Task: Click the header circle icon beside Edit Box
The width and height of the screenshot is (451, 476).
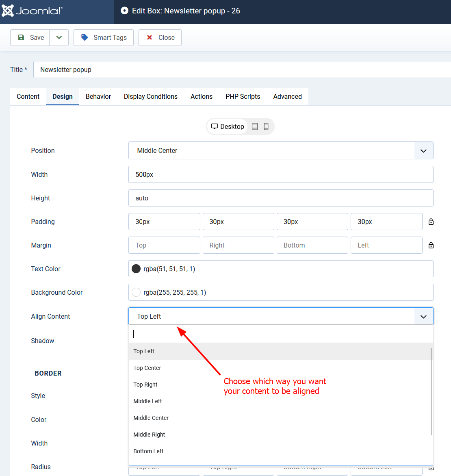Action: pyautogui.click(x=124, y=11)
